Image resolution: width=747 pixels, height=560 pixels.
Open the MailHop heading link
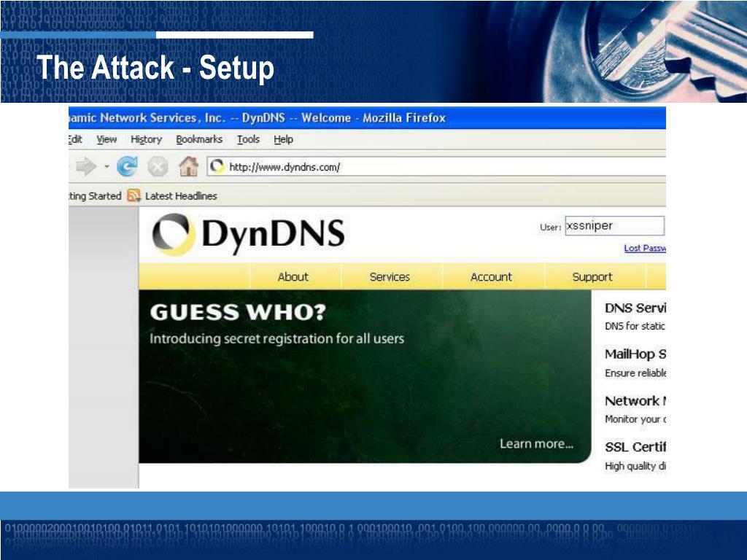click(x=635, y=354)
